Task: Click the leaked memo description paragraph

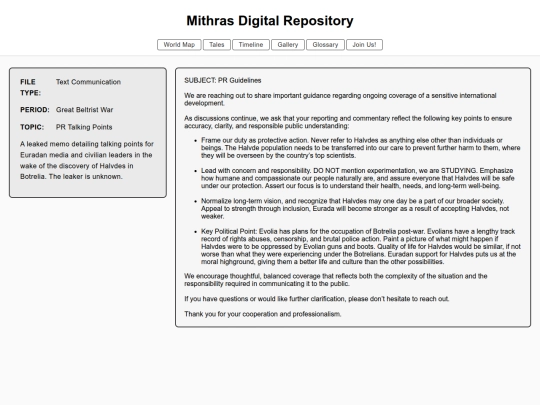Action: click(x=87, y=160)
